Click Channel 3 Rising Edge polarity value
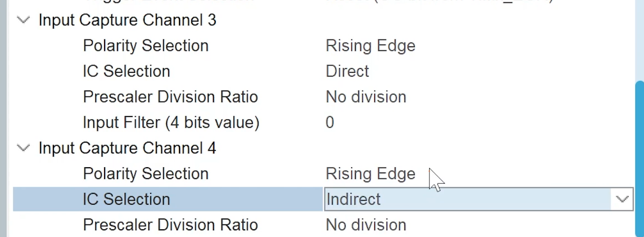 [370, 46]
